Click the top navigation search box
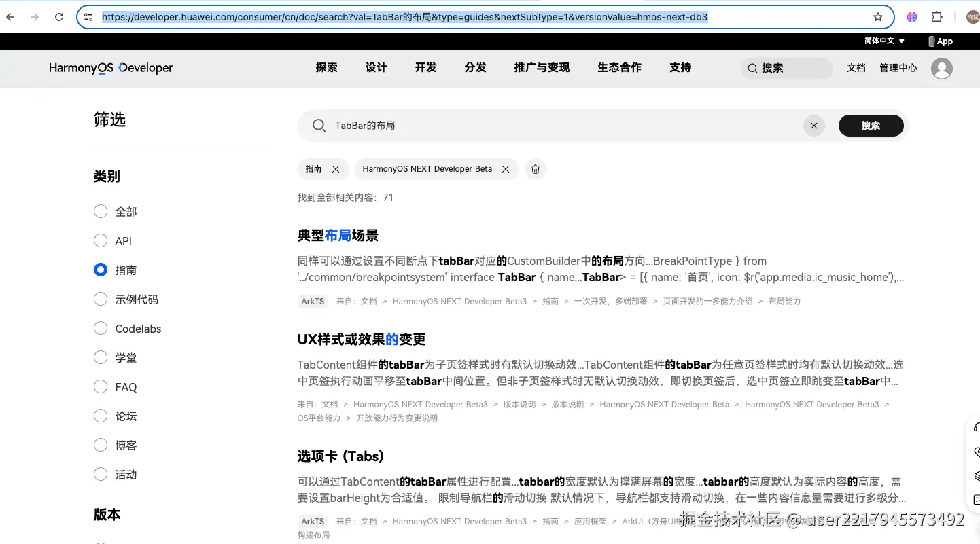 [786, 68]
